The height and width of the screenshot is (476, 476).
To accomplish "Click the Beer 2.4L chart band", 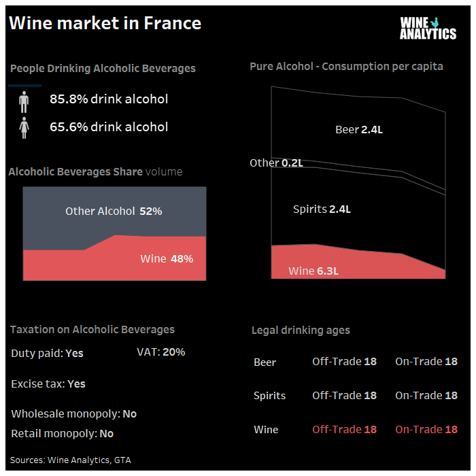I will 358,130.
